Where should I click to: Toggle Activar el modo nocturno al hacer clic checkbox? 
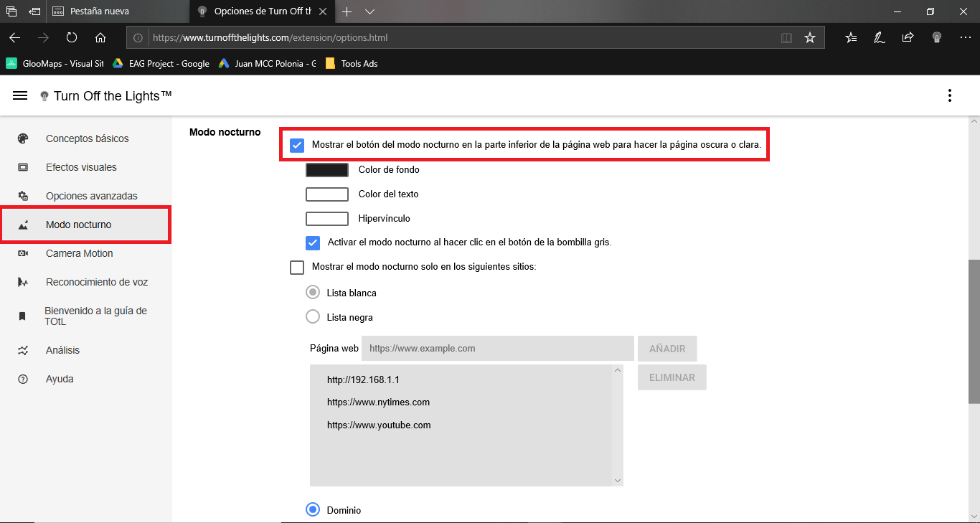(x=313, y=242)
